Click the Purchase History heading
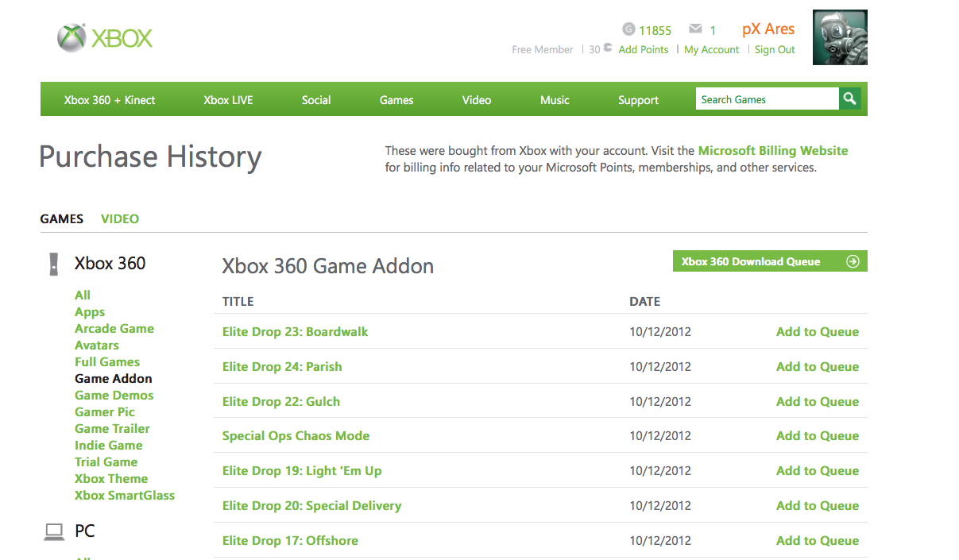Image resolution: width=959 pixels, height=560 pixels. (x=150, y=156)
